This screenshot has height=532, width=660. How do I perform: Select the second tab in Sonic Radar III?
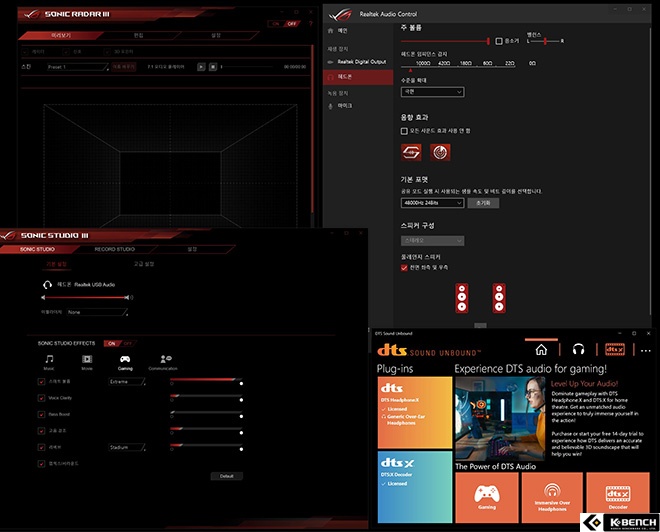(138, 35)
